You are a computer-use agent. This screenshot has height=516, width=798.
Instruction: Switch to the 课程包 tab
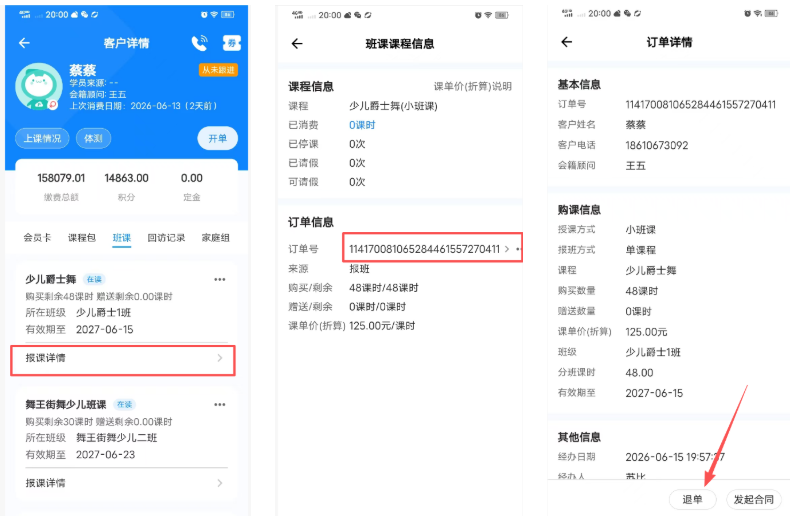82,238
